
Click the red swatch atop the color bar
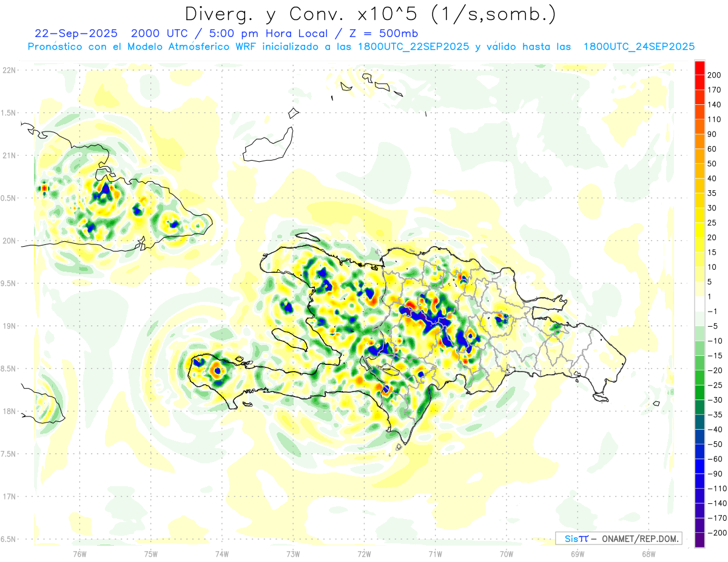(x=699, y=68)
